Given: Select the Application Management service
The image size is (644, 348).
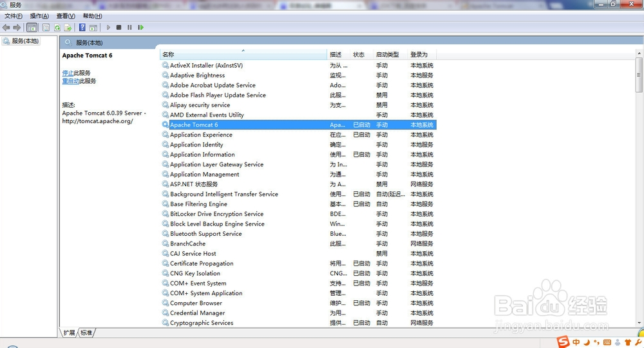Looking at the screenshot, I should click(298, 174).
